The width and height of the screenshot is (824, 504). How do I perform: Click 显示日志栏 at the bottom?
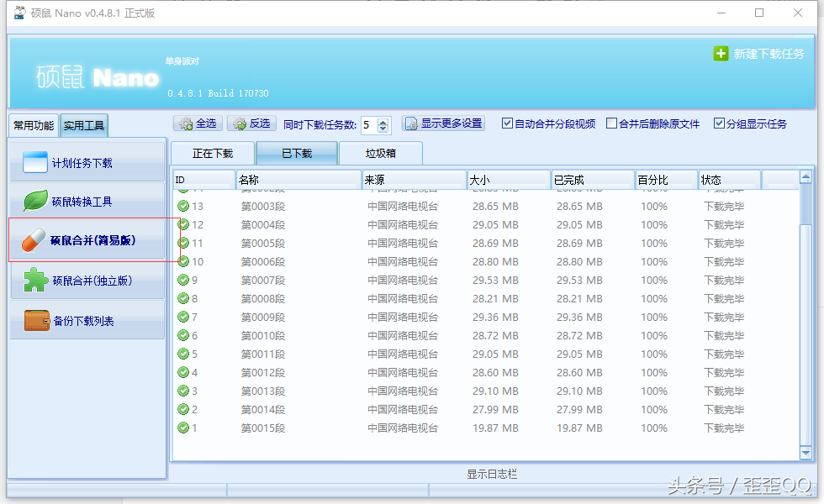(492, 474)
